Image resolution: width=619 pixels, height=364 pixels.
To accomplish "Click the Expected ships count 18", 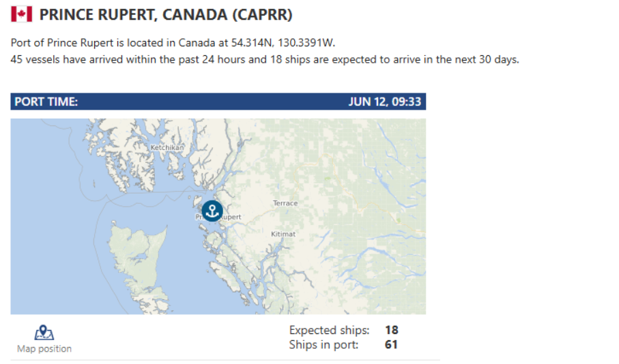I will (392, 330).
